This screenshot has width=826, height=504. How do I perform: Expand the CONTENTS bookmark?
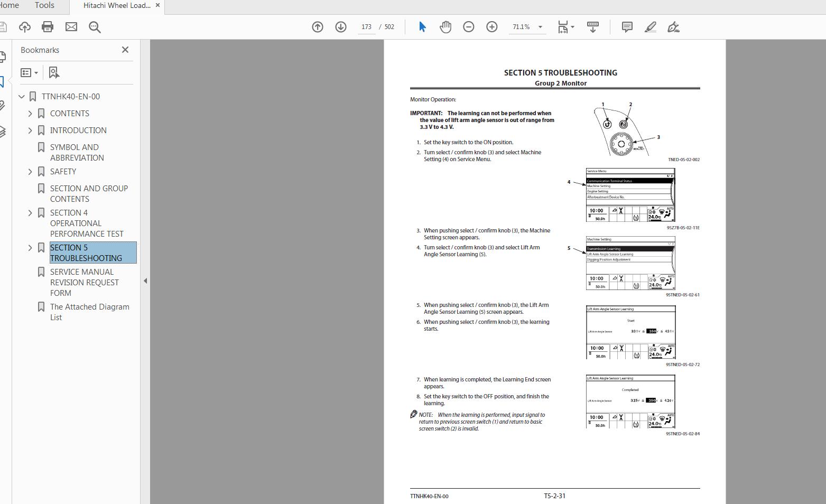(x=30, y=113)
